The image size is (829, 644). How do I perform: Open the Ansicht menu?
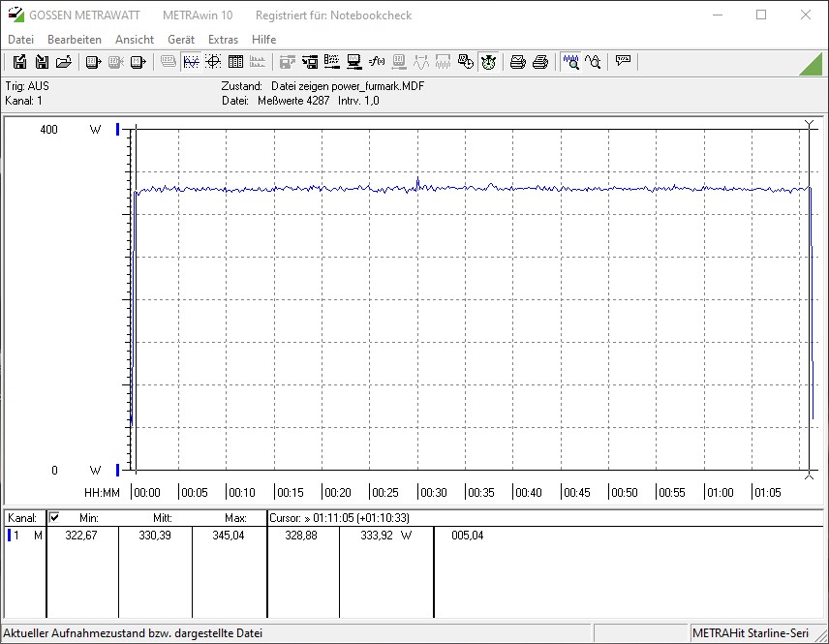[x=135, y=40]
